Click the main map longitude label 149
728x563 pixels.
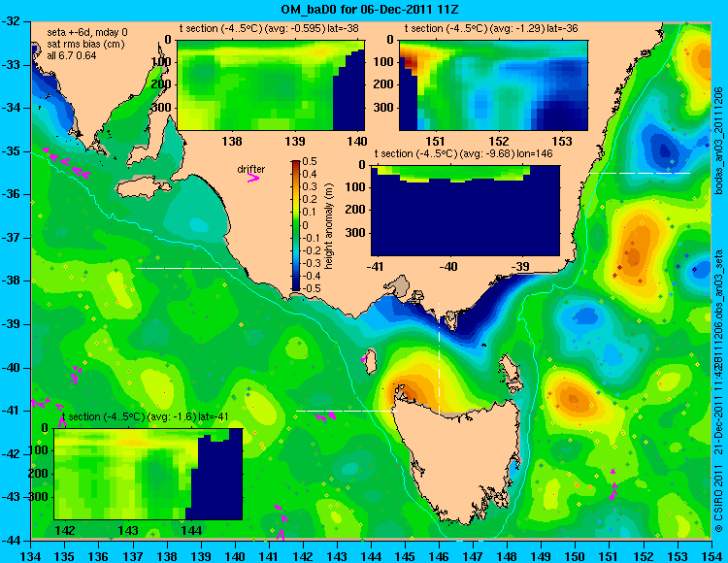click(542, 555)
